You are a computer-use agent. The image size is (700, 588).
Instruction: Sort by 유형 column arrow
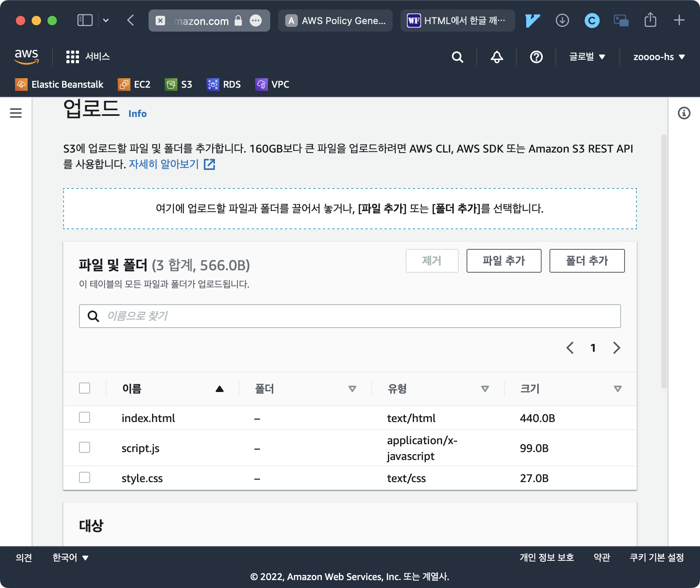point(485,389)
